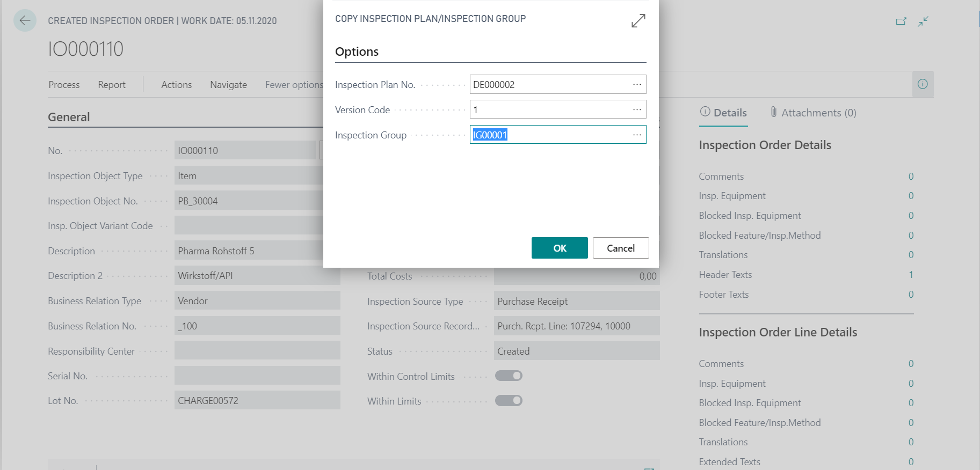Go back using the arrow icon
This screenshot has height=470, width=980.
tap(25, 21)
